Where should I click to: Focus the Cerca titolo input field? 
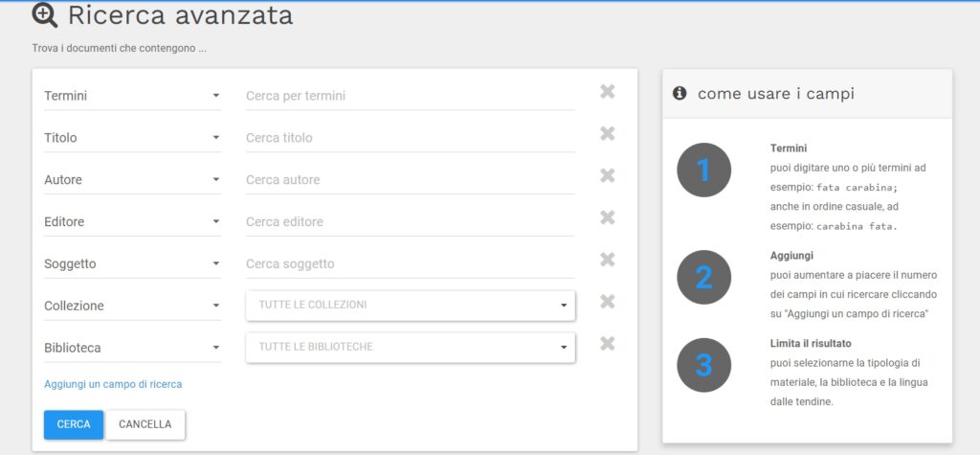pos(411,138)
